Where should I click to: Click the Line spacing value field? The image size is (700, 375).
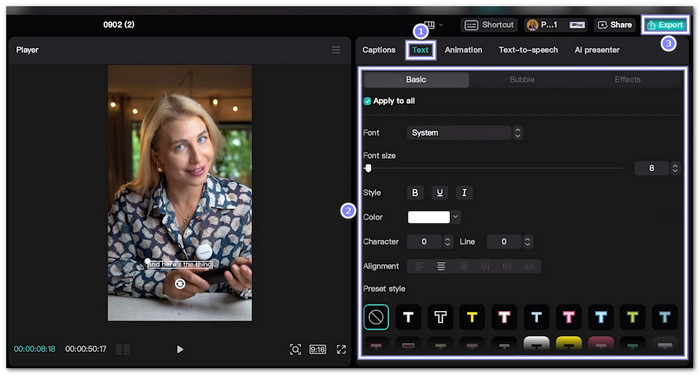click(504, 242)
